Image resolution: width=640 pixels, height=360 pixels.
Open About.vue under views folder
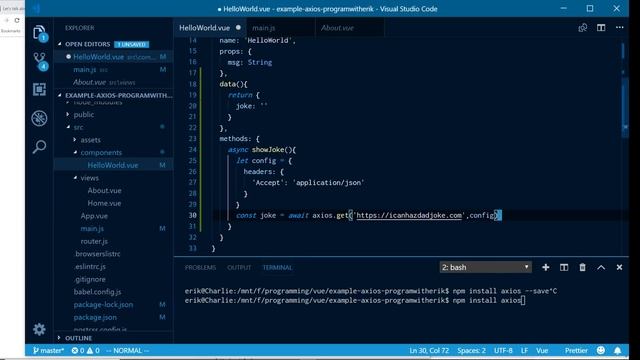(104, 191)
